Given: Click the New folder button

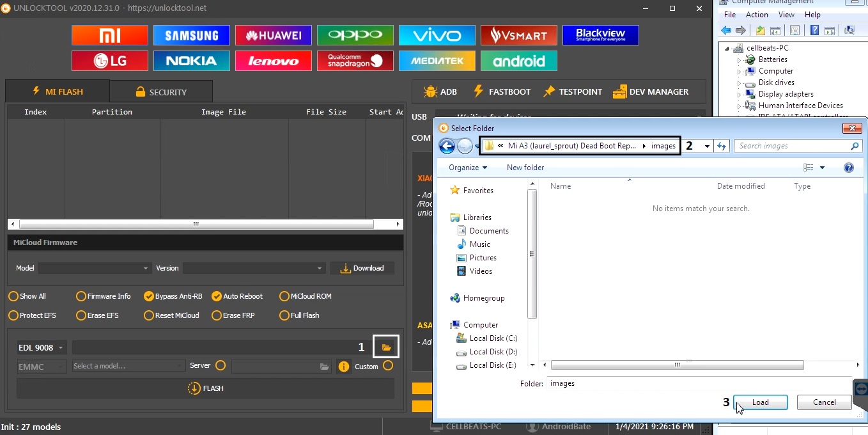Looking at the screenshot, I should 525,168.
